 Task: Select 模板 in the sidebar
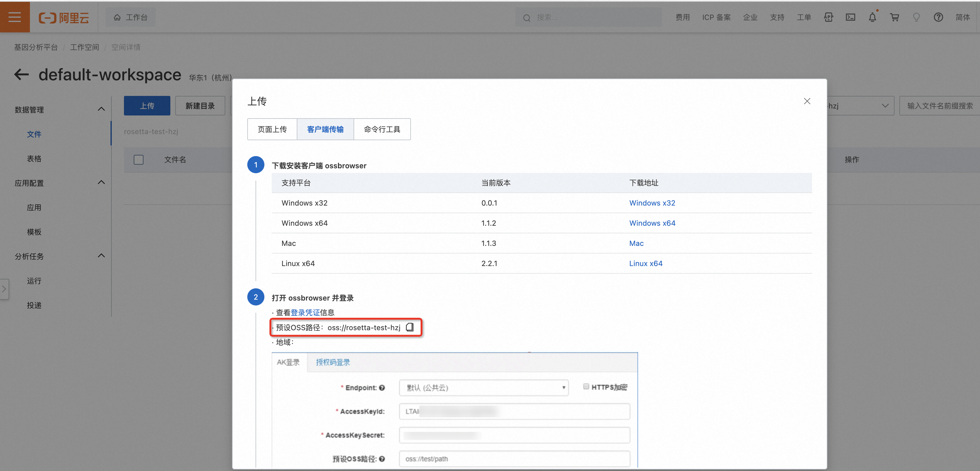click(x=34, y=232)
